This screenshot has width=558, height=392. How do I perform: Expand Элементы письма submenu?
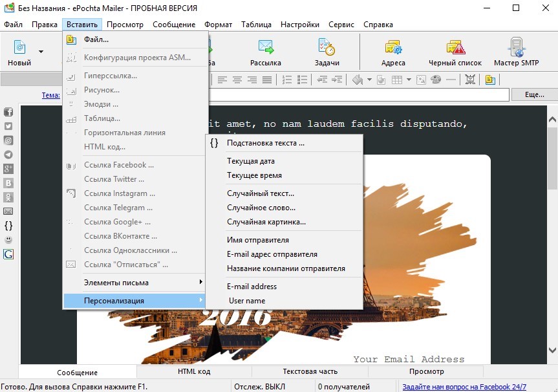134,283
